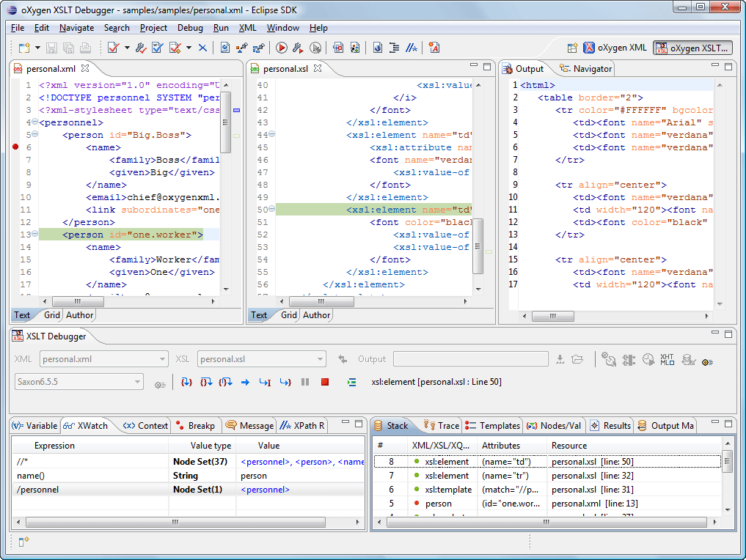This screenshot has width=746, height=560.
Task: Open dropdown arrow next to New icon
Action: pos(37,48)
